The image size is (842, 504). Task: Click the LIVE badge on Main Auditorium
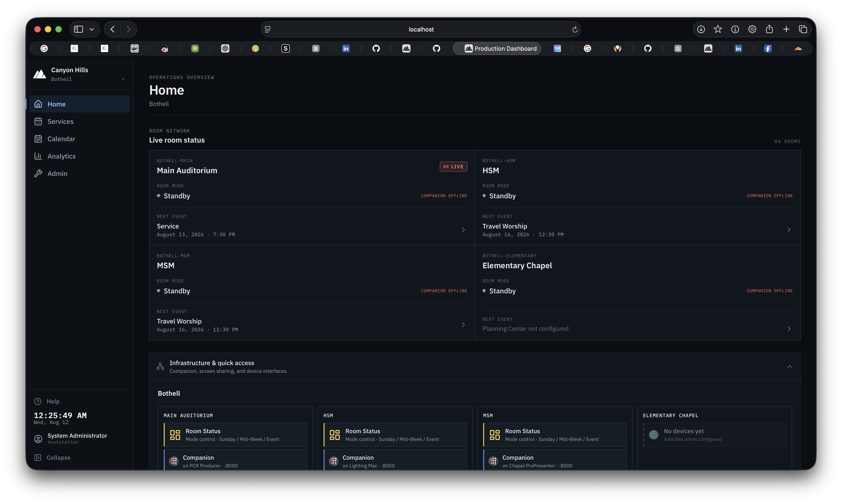click(x=453, y=166)
